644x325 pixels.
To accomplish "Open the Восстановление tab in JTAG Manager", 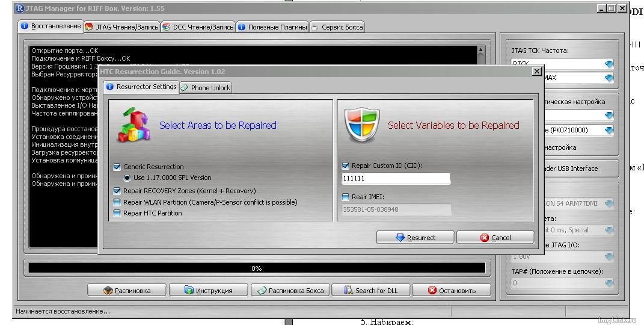I will (x=51, y=26).
